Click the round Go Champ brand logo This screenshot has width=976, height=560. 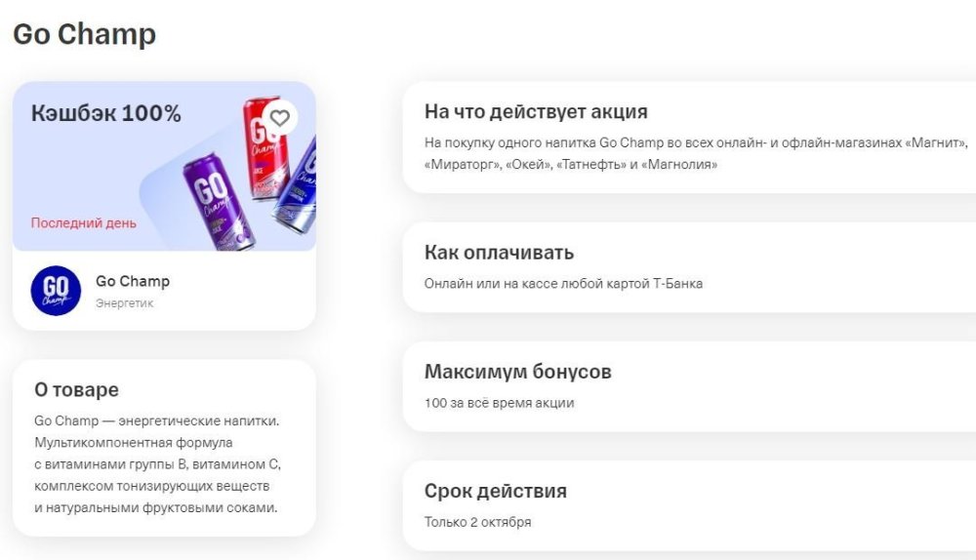[x=56, y=291]
